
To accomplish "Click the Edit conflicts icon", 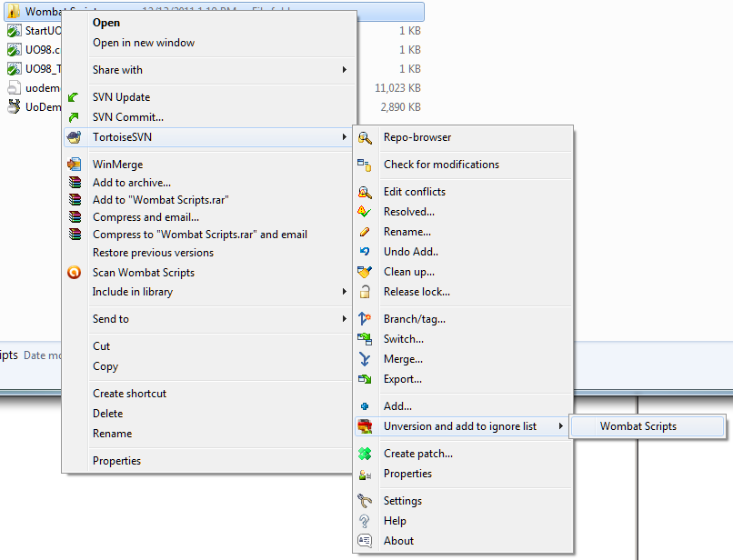I will pyautogui.click(x=365, y=192).
